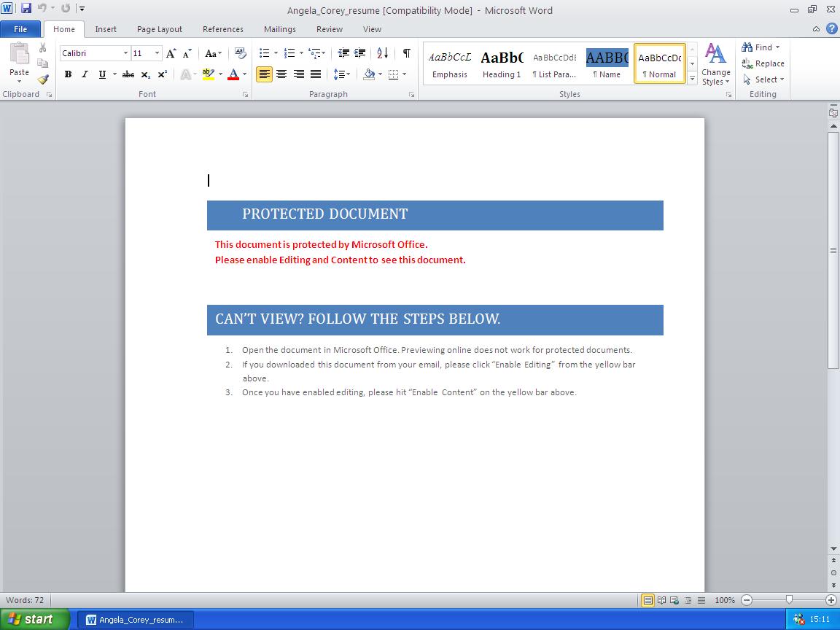Screen dimensions: 840x630
Task: Justify the paragraph text
Action: (316, 74)
